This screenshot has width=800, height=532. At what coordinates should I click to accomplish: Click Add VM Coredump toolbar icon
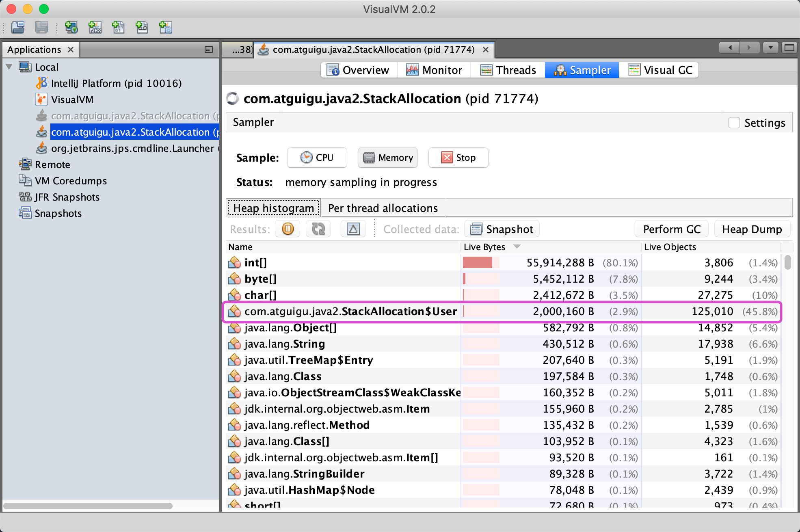pyautogui.click(x=118, y=27)
